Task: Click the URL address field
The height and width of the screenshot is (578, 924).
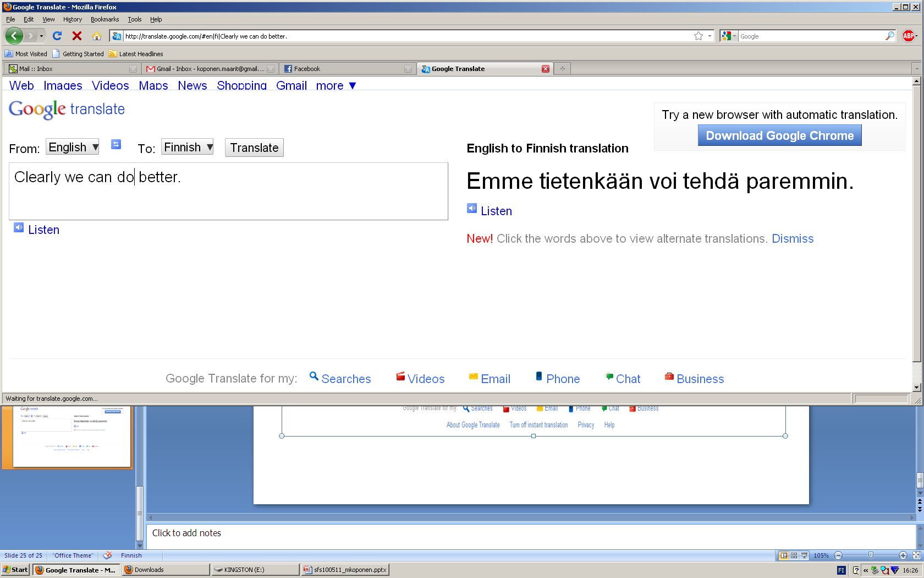Action: pos(407,36)
